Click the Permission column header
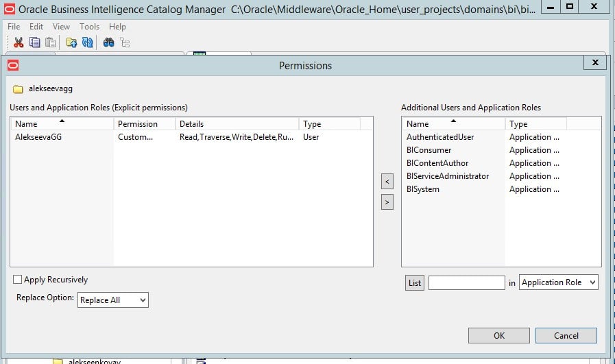 point(145,124)
